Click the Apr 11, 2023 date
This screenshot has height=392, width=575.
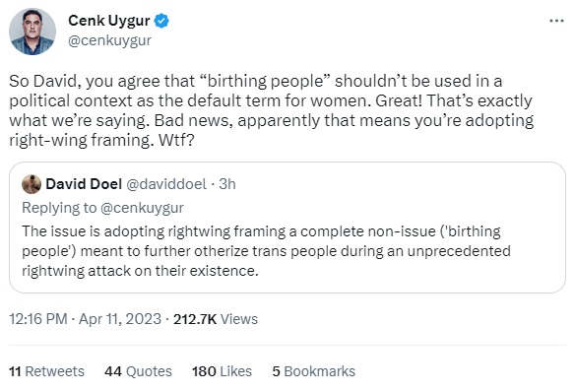[120, 319]
